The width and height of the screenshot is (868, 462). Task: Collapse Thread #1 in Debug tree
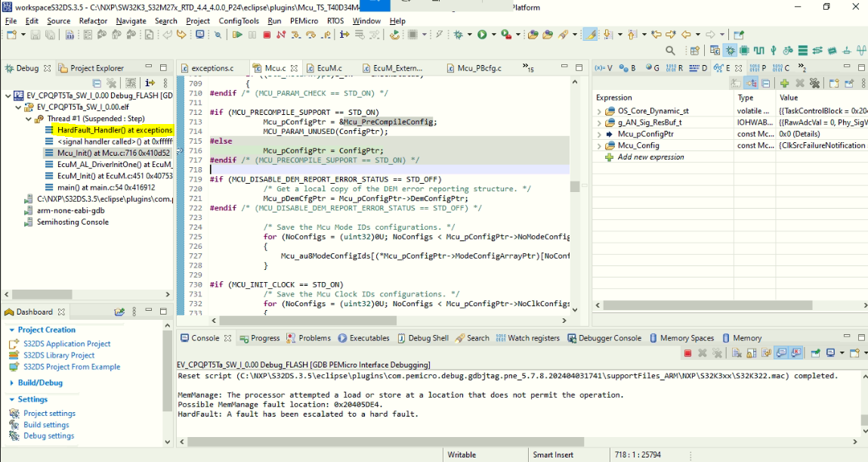click(x=29, y=119)
